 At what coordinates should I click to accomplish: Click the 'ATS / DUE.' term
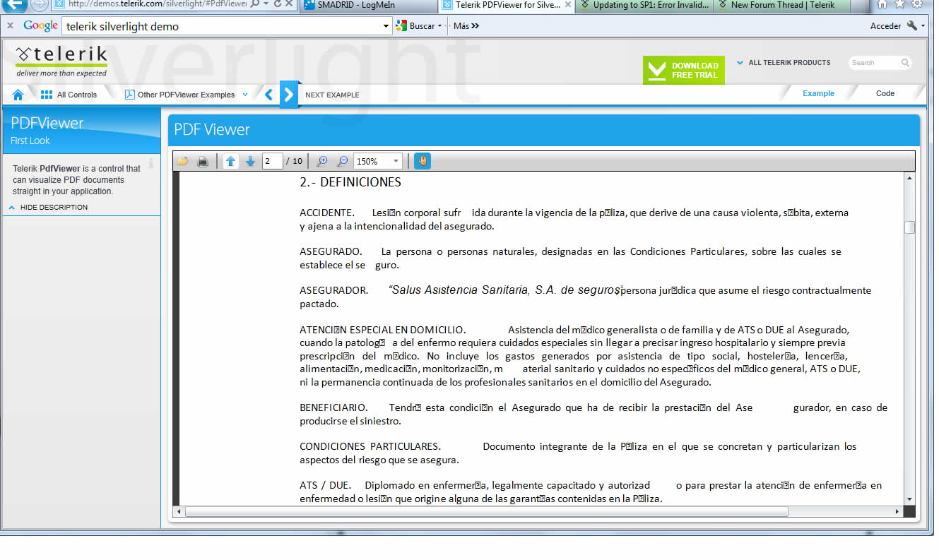pyautogui.click(x=326, y=485)
